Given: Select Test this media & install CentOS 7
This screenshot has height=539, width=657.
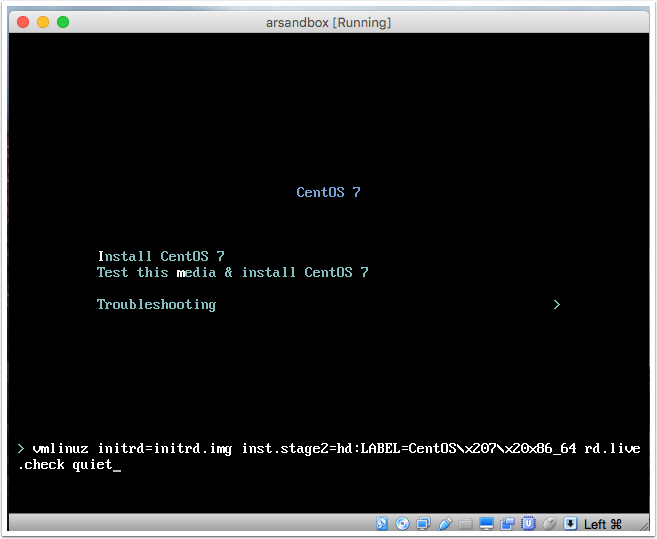Looking at the screenshot, I should [x=233, y=272].
